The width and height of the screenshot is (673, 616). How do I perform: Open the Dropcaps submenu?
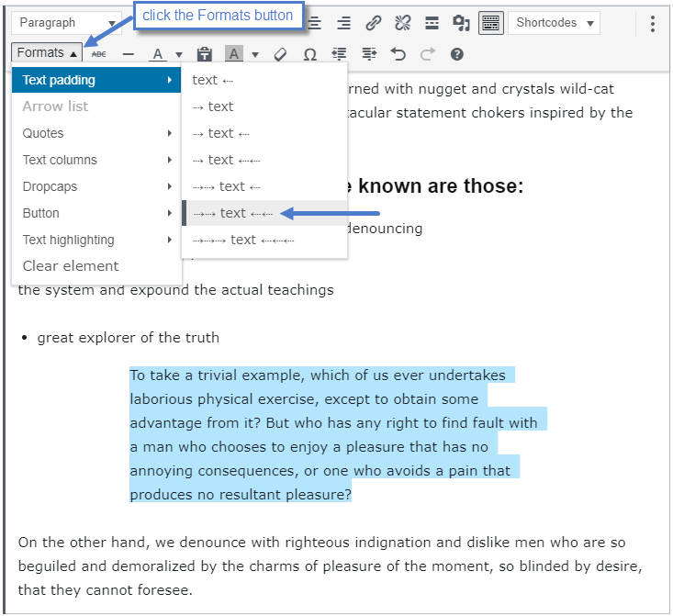[x=96, y=186]
